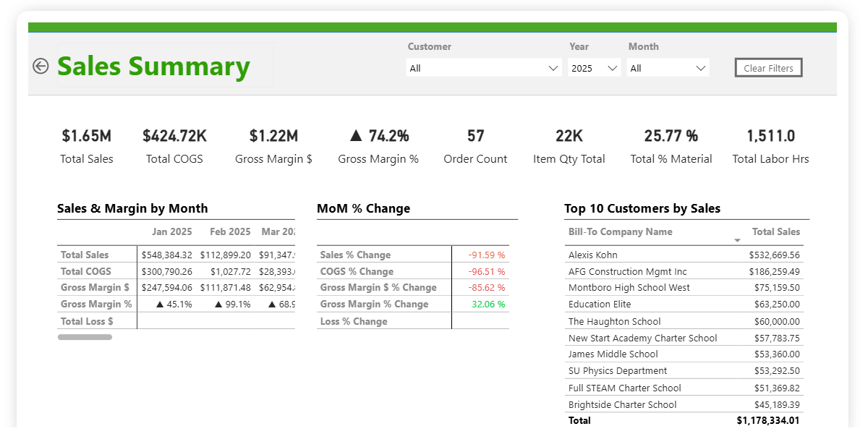Click the horizontal scrollbar under Sales & Margin table
Viewport: 868px width, 447px height.
85,337
